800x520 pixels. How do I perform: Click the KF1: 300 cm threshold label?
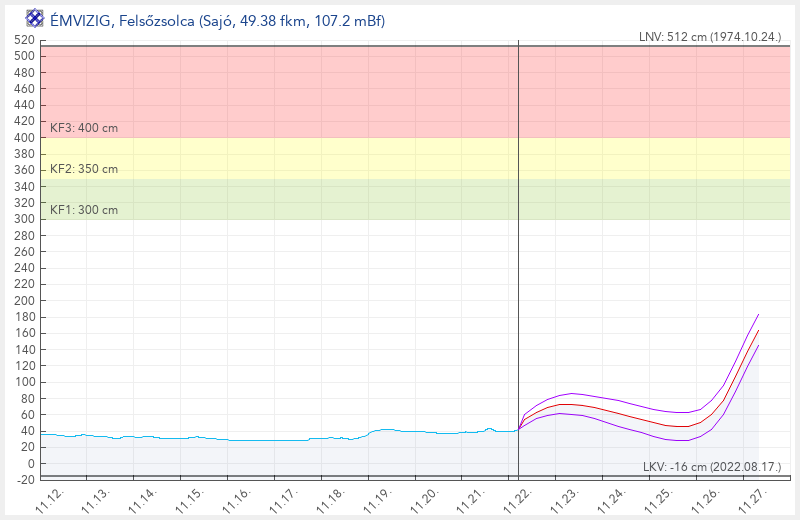coord(84,210)
